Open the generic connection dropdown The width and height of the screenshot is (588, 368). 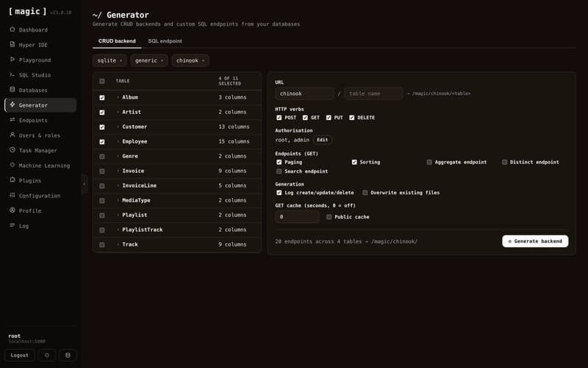click(x=149, y=60)
